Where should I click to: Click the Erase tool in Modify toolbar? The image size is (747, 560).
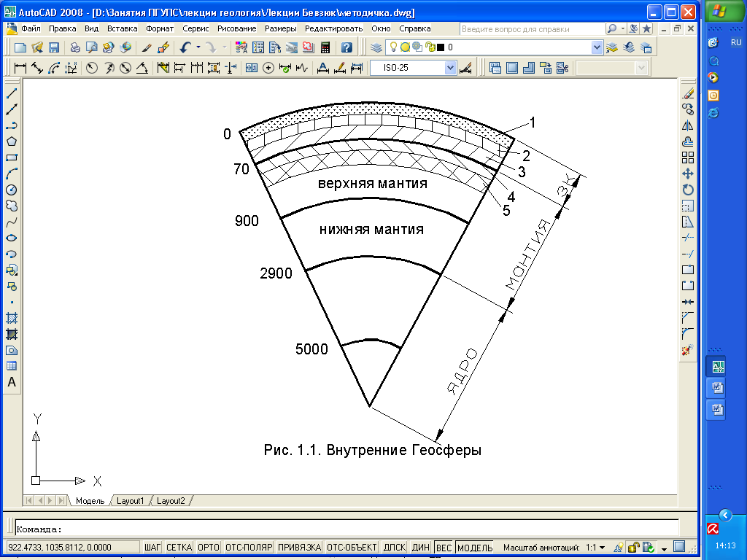click(x=687, y=93)
